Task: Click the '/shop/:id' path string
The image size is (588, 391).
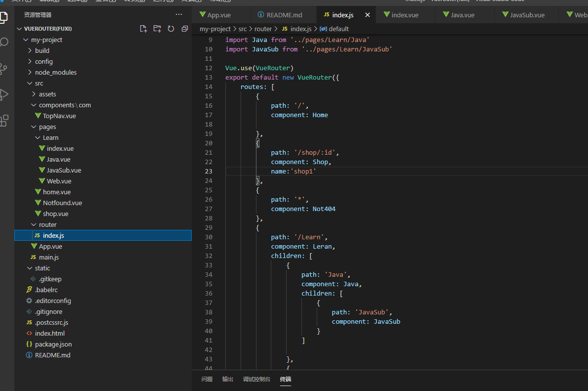Action: click(x=315, y=153)
